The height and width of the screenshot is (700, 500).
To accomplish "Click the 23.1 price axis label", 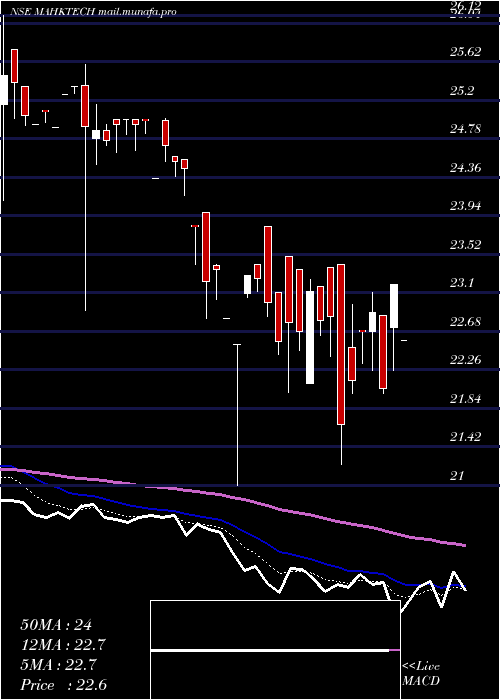I will click(x=462, y=283).
